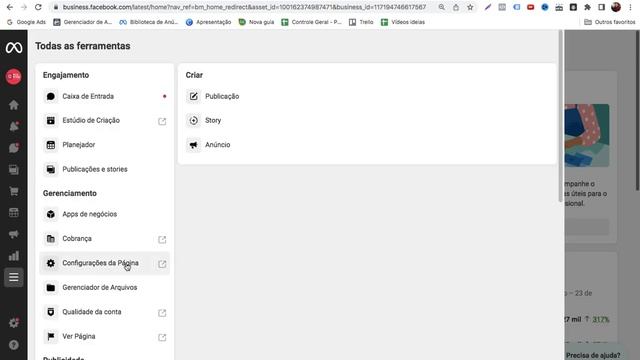
Task: Open the ads megaphone icon in sidebar
Action: click(13, 234)
